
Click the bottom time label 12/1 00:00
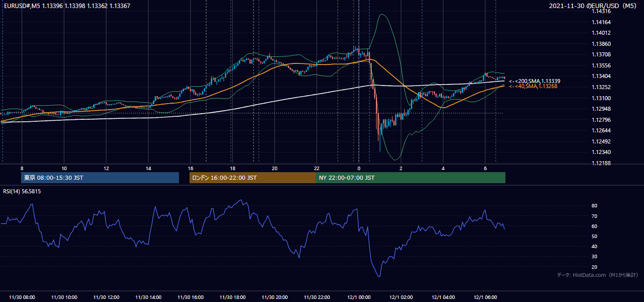coord(359,297)
